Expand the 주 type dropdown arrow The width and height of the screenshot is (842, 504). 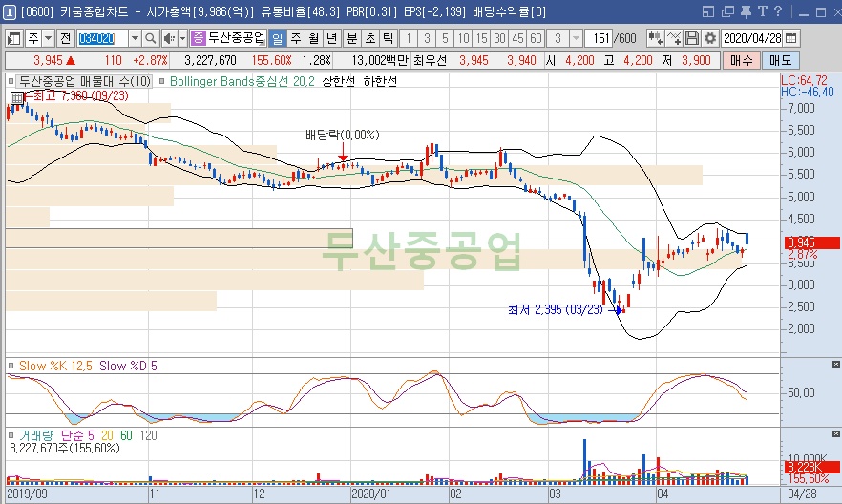49,38
